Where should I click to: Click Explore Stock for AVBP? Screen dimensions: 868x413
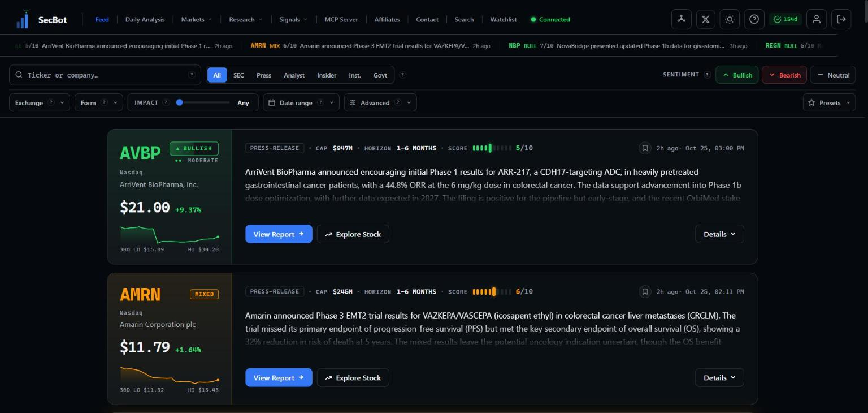pos(353,234)
